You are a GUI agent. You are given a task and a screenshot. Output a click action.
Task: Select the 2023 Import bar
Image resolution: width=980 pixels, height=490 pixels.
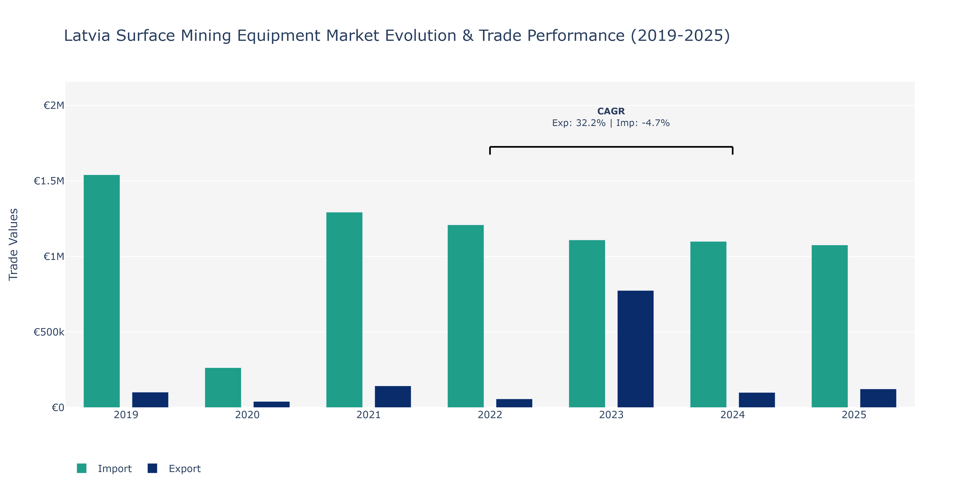[587, 324]
